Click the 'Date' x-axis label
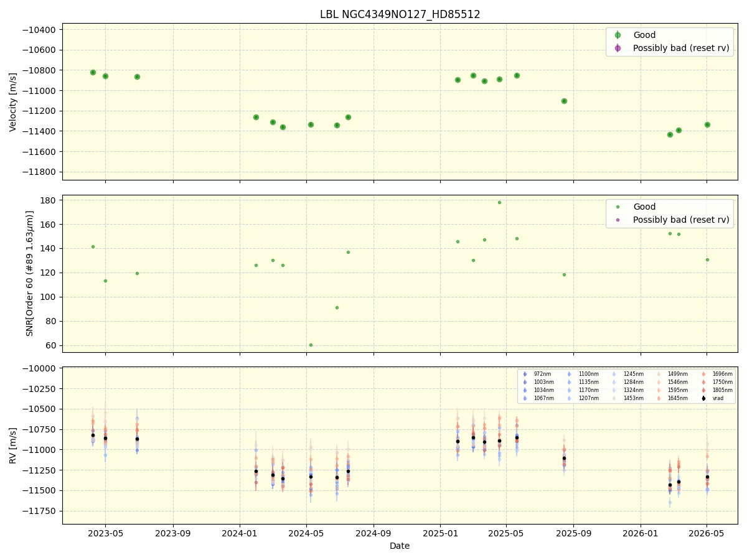Screen dimensions: 747x560 (x=400, y=546)
